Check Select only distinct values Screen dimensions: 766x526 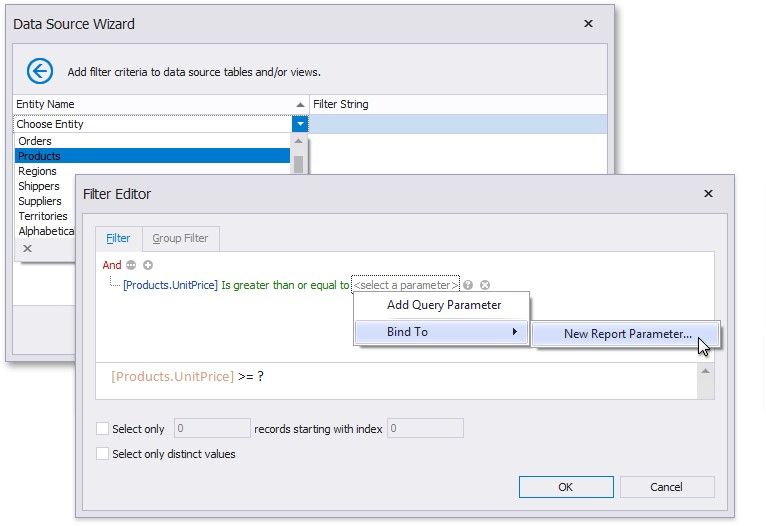tap(102, 453)
